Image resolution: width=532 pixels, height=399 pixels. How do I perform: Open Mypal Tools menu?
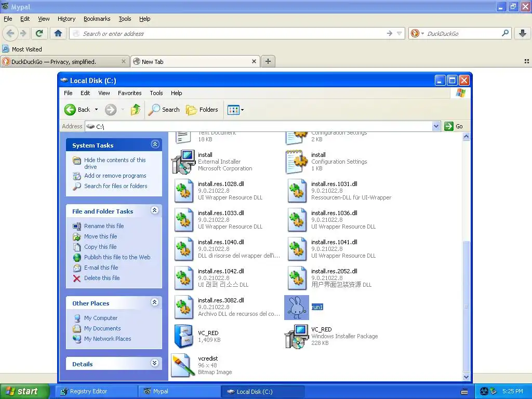pyautogui.click(x=125, y=19)
